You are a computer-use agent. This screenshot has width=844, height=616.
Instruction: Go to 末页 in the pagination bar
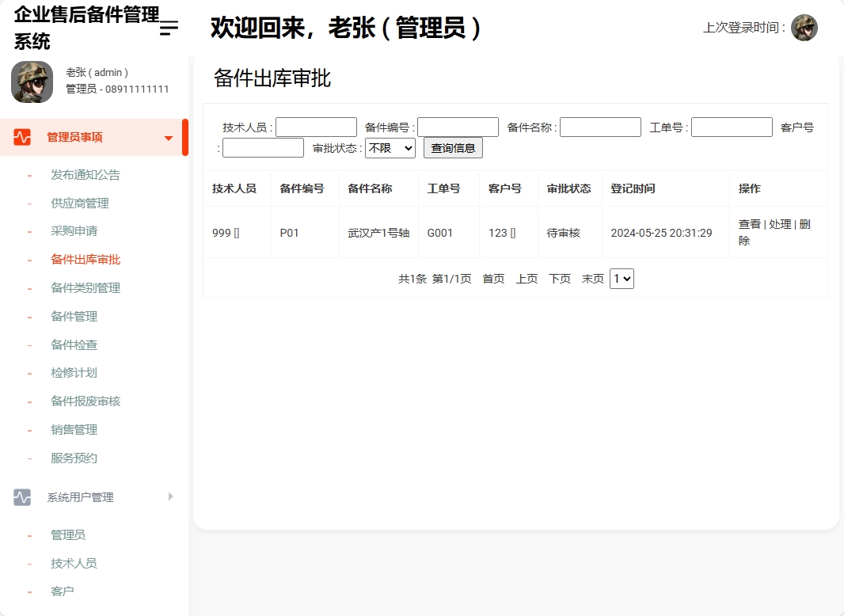coord(592,278)
